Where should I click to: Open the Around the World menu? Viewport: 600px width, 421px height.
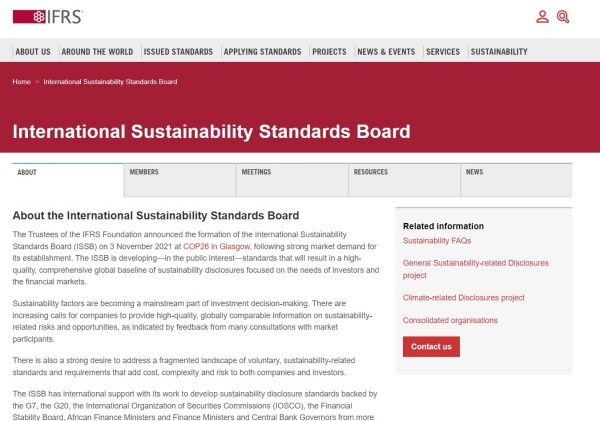[97, 52]
